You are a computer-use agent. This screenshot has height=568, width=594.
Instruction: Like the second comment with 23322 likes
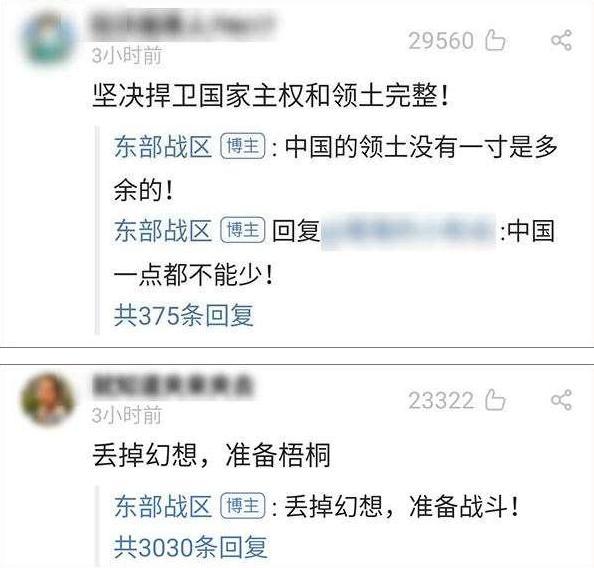pos(495,400)
